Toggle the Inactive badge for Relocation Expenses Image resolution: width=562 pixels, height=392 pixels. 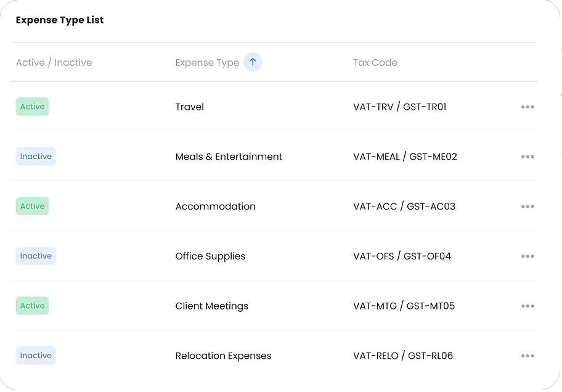[36, 356]
